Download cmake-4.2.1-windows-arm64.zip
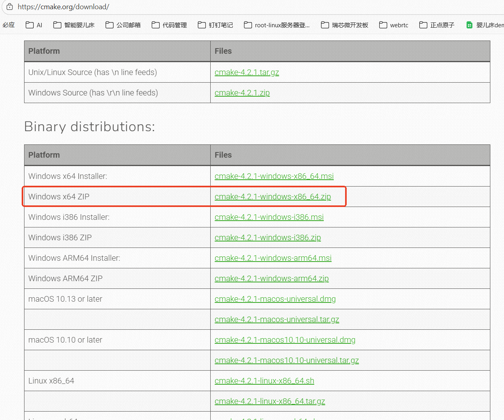The image size is (504, 420). point(272,278)
